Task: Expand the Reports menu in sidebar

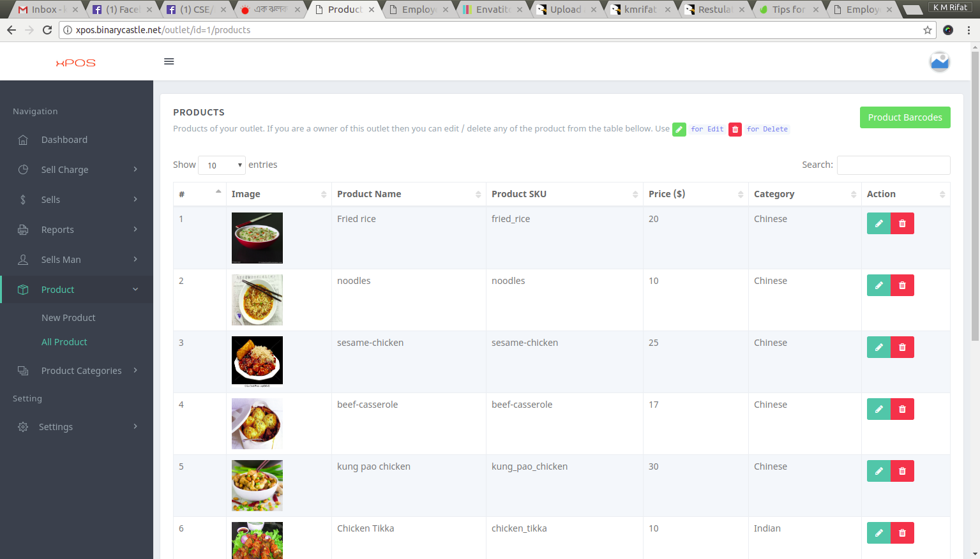Action: click(77, 230)
